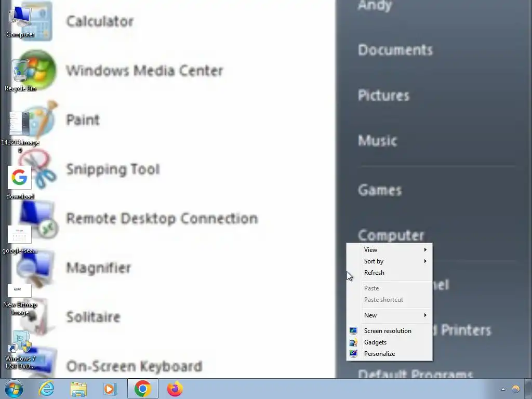Open Windows Explorer from the taskbar
This screenshot has height=399, width=532.
coord(78,389)
